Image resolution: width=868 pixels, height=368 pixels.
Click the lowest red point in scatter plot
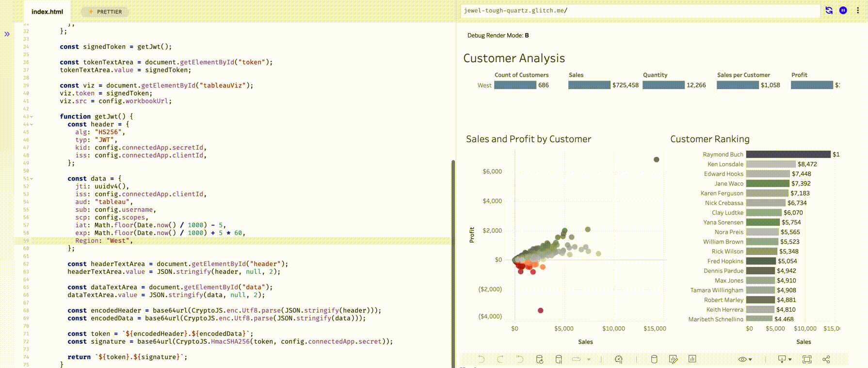tap(540, 310)
